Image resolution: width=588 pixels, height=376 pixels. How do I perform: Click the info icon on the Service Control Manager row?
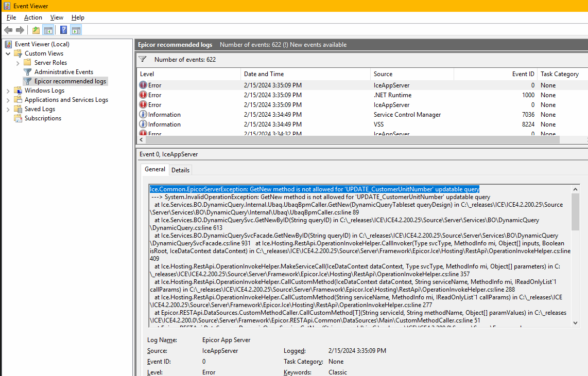(x=143, y=115)
